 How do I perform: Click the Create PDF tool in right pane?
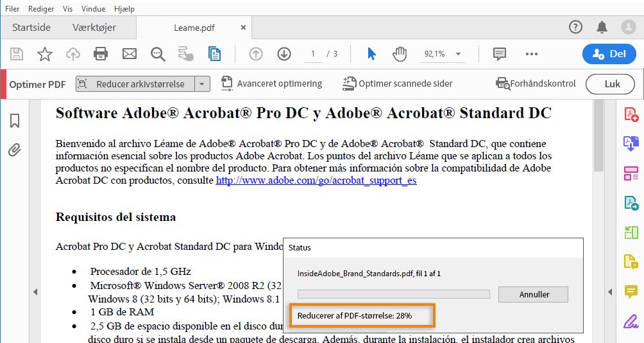tap(631, 114)
